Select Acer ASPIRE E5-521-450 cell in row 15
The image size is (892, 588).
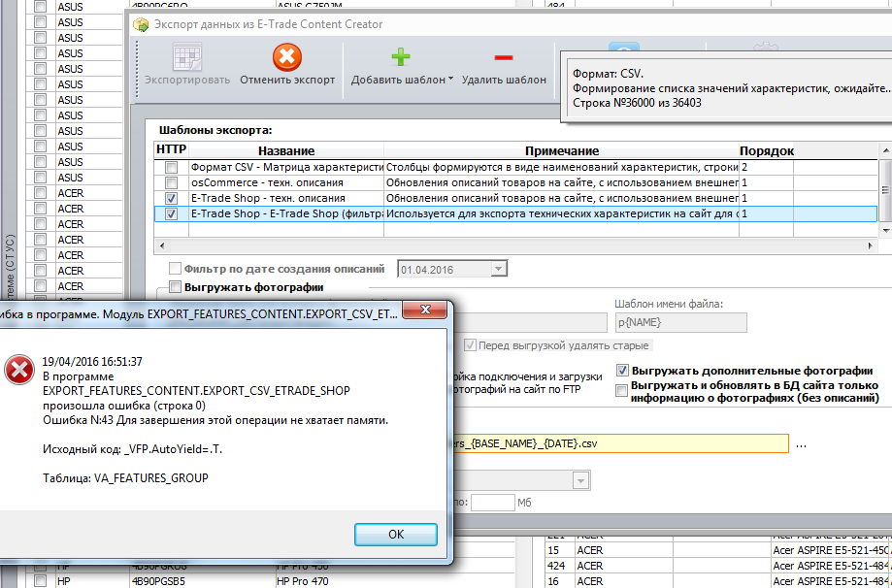pos(832,550)
